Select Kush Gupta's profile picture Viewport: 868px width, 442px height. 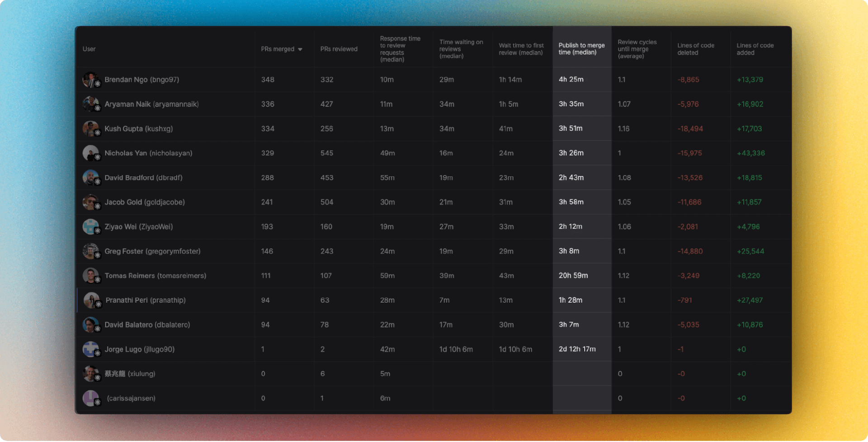pos(92,129)
